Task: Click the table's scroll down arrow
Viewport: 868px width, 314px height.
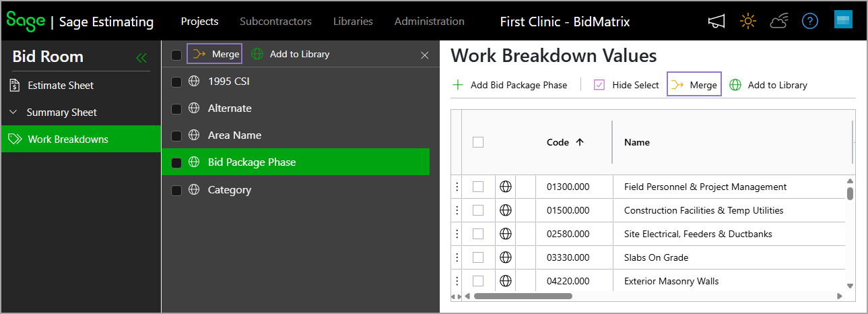Action: (850, 286)
